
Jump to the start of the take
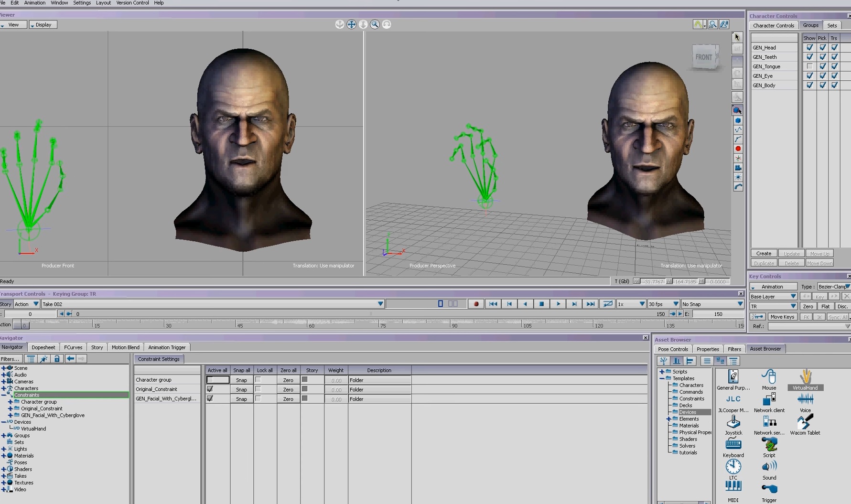click(x=493, y=304)
